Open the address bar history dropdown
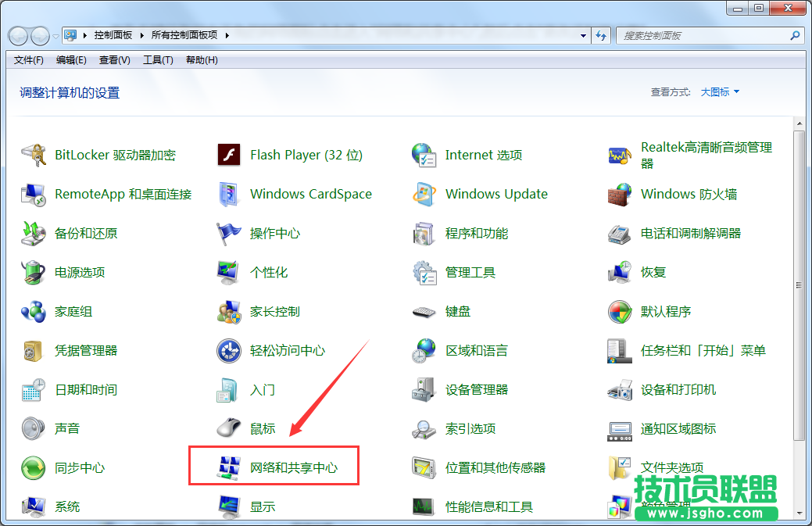This screenshot has width=812, height=526. (x=583, y=35)
